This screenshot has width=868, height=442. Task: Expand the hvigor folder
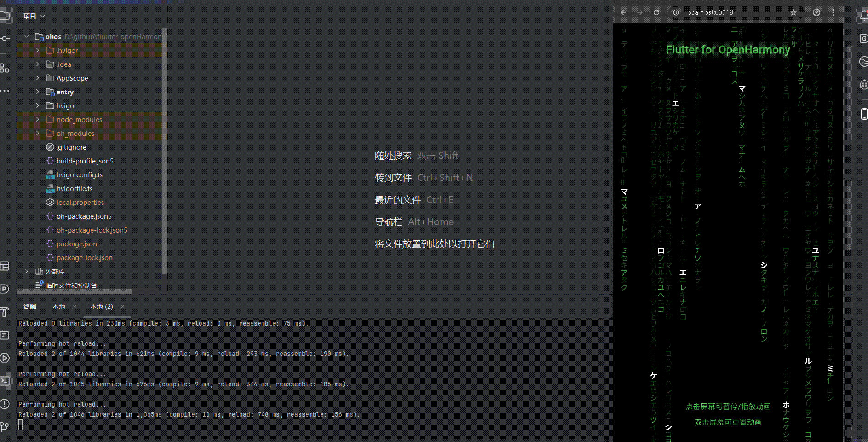(38, 105)
